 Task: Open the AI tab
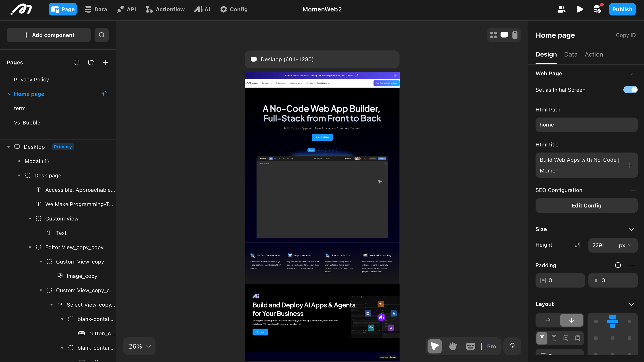click(202, 9)
